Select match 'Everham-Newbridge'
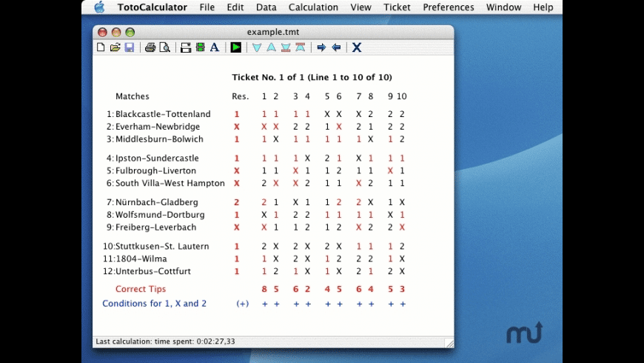The image size is (644, 363). point(158,127)
